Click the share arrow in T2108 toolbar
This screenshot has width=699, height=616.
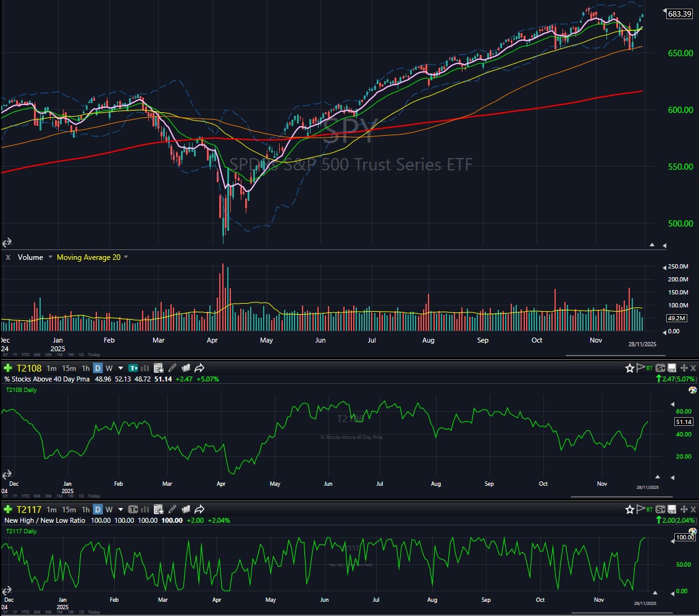point(199,368)
